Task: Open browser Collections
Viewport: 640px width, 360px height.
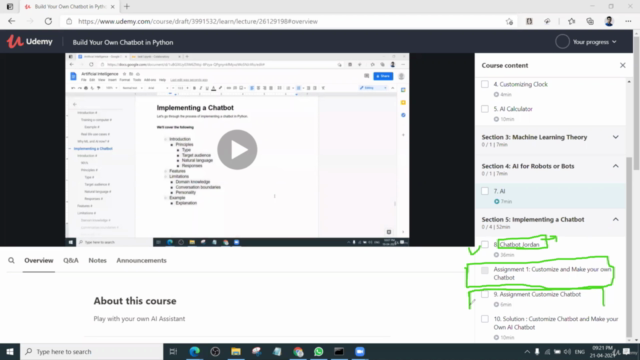Action: pos(590,21)
